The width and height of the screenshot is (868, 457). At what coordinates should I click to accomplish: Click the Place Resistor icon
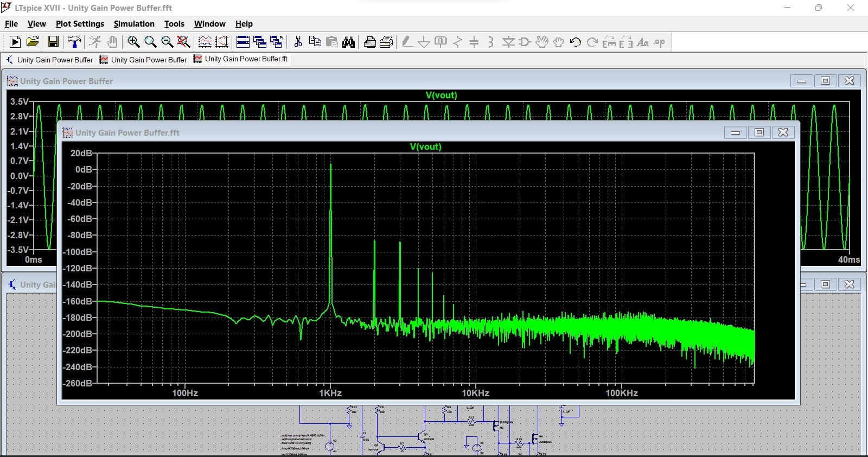458,42
